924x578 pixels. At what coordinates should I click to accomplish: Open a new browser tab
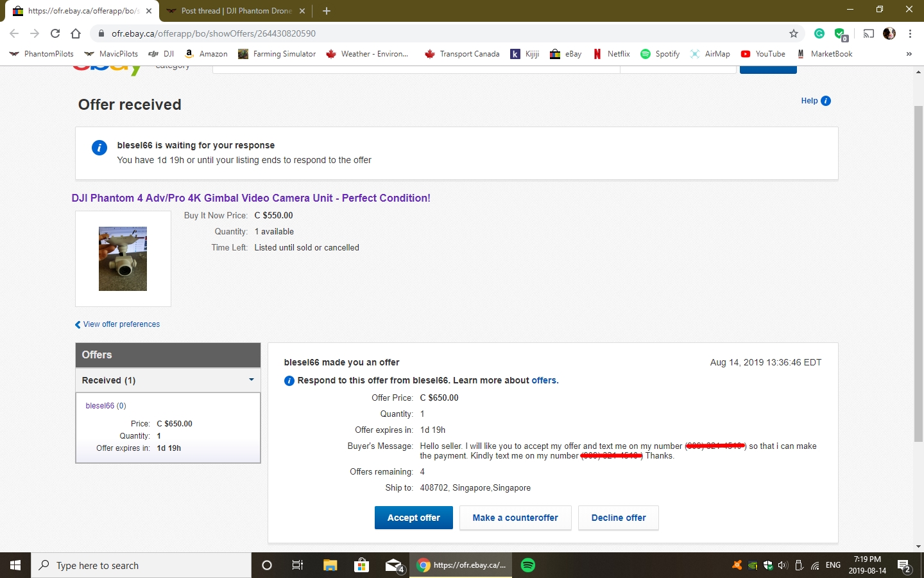coord(327,11)
